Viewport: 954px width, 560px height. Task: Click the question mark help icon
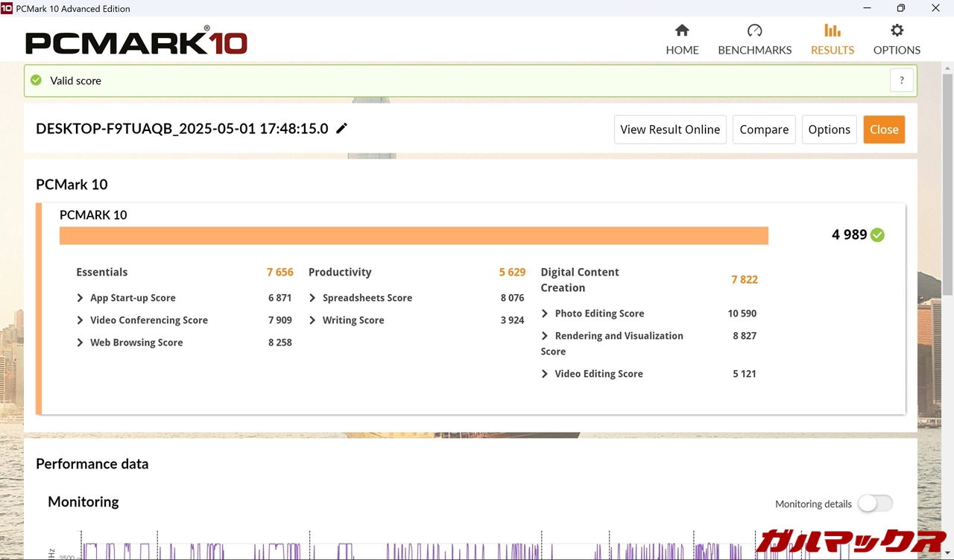click(901, 80)
